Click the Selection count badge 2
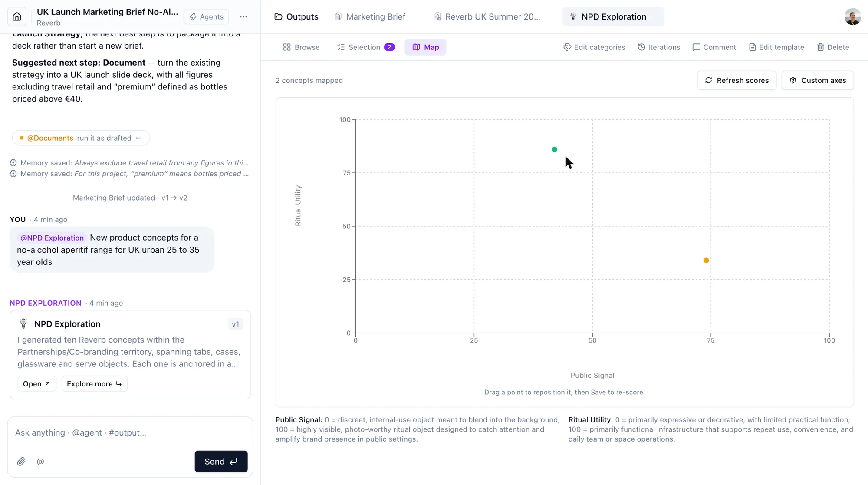Image resolution: width=868 pixels, height=485 pixels. tap(389, 47)
